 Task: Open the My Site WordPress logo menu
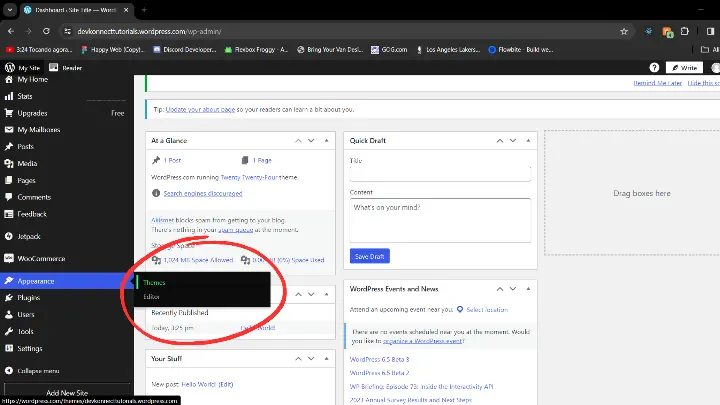22,68
